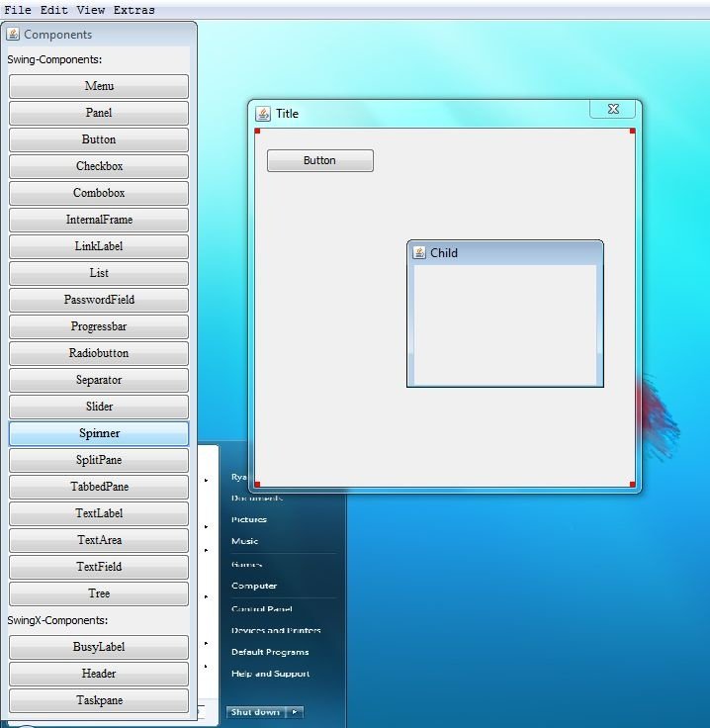Add a Tree component
The image size is (710, 728).
pyautogui.click(x=99, y=593)
